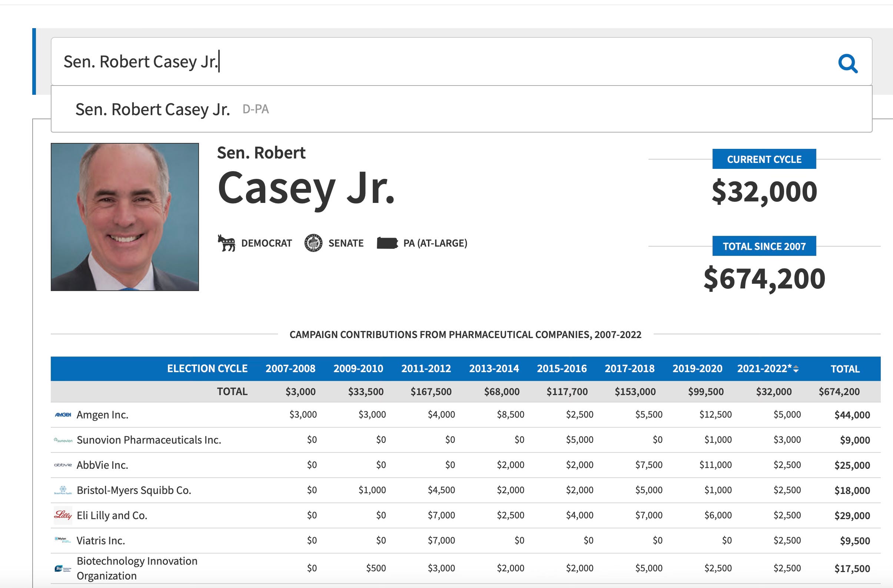The image size is (893, 588).
Task: Click the Pennsylvania state shape icon
Action: tap(387, 243)
